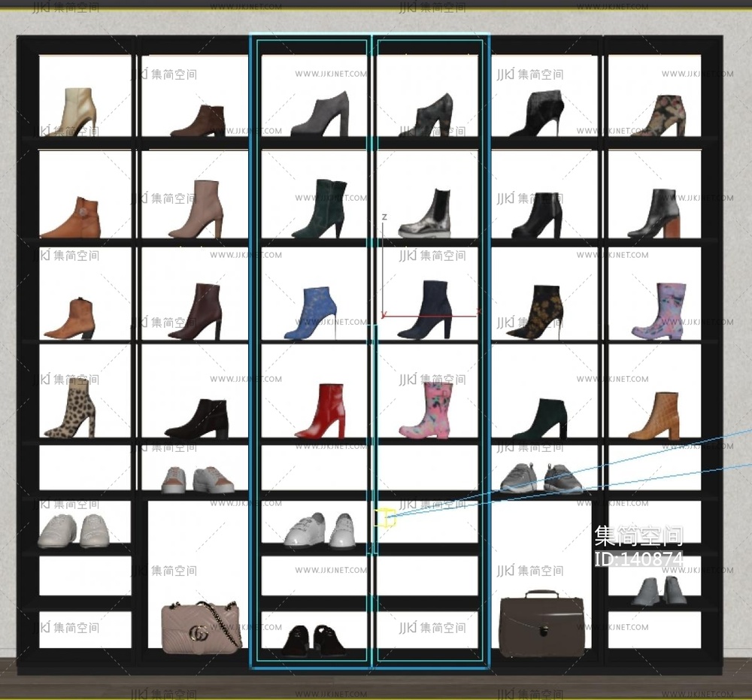Select the leopard print ankle boot
Image resolution: width=752 pixels, height=700 pixels.
[x=71, y=409]
